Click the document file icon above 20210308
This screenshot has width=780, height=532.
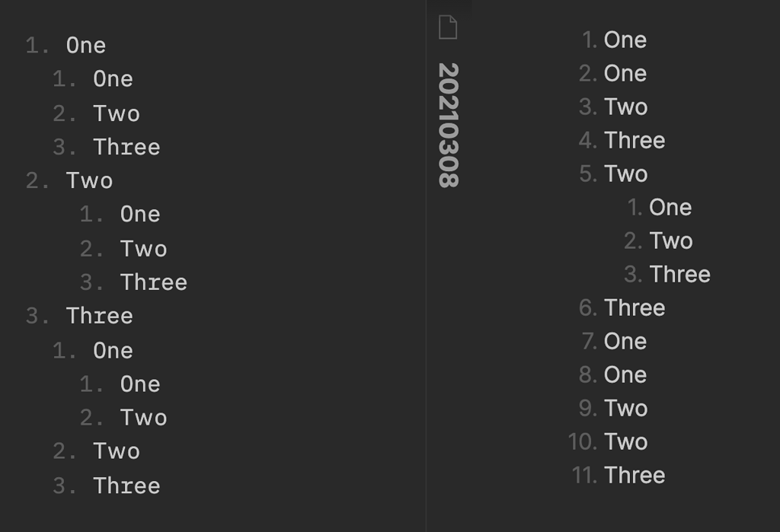coord(449,25)
